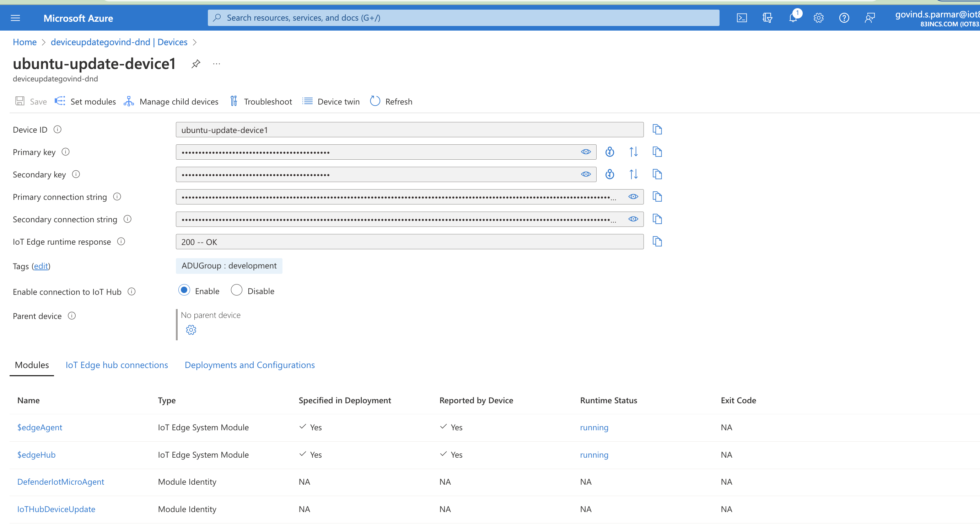
Task: Reveal the Primary key value
Action: (586, 152)
